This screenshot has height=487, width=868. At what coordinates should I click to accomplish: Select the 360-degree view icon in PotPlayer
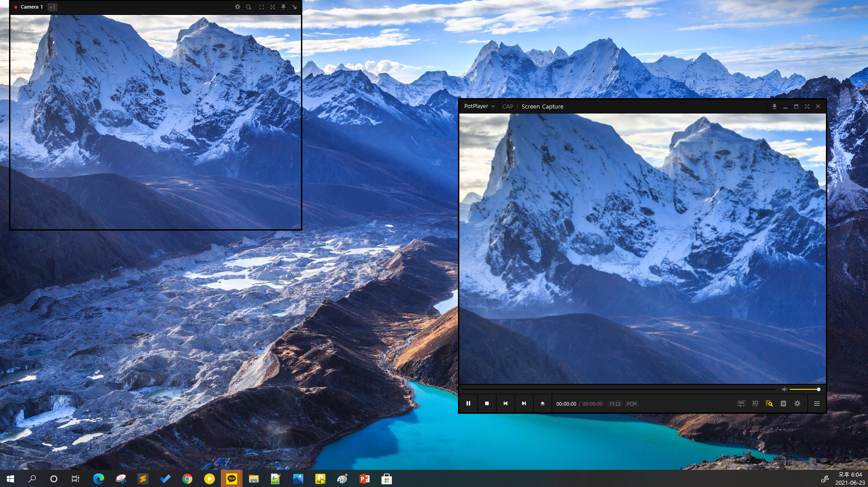[x=741, y=403]
